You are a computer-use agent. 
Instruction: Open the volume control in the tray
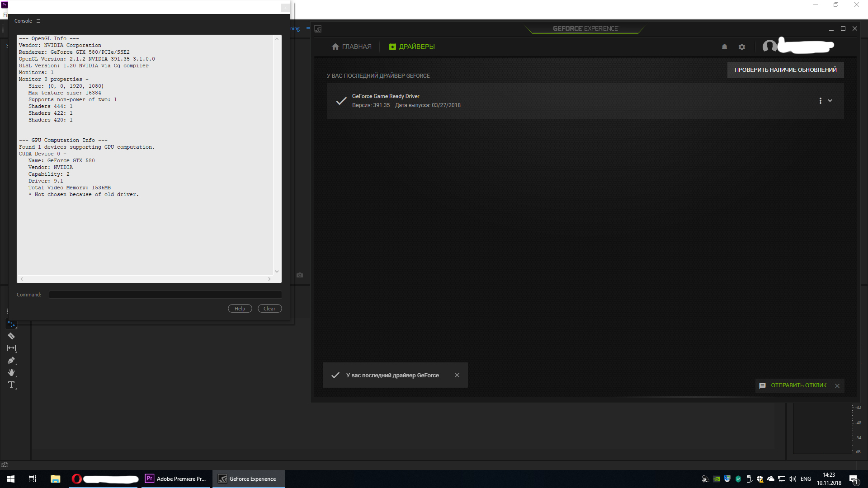coord(793,479)
